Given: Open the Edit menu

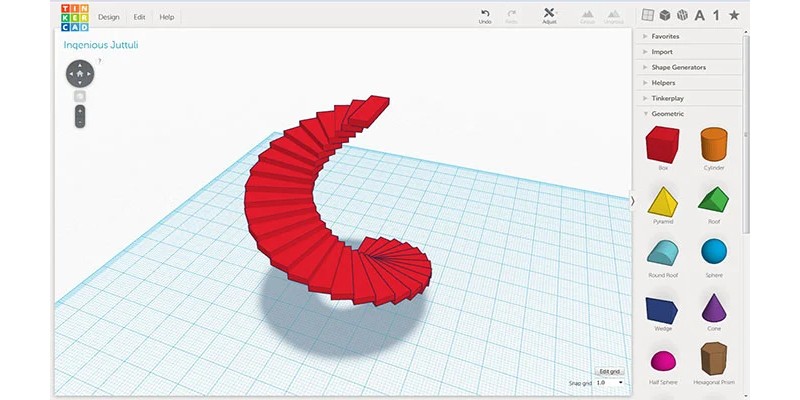Looking at the screenshot, I should (x=140, y=17).
